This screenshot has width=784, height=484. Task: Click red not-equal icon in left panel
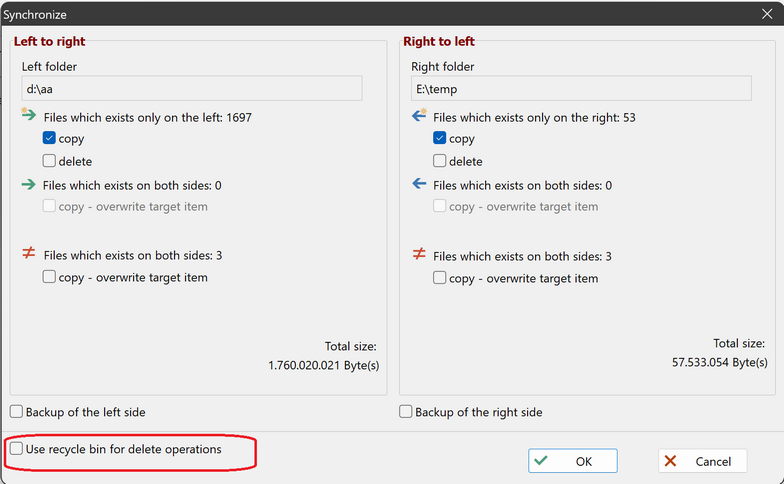[x=29, y=255]
